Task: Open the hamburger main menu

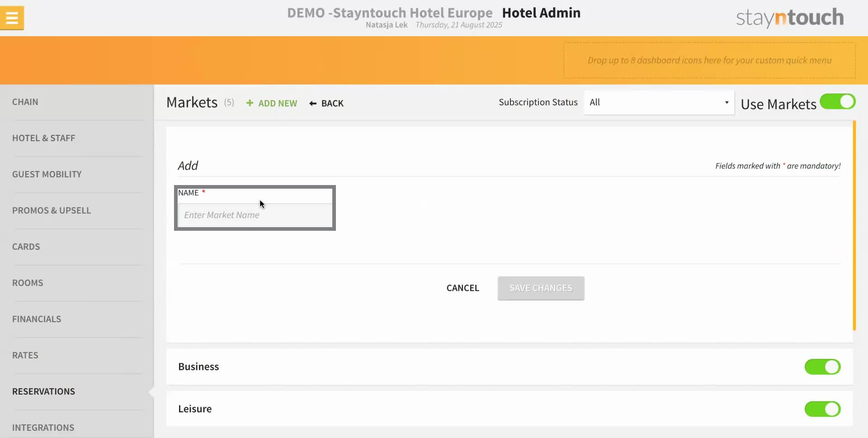Action: [x=12, y=18]
